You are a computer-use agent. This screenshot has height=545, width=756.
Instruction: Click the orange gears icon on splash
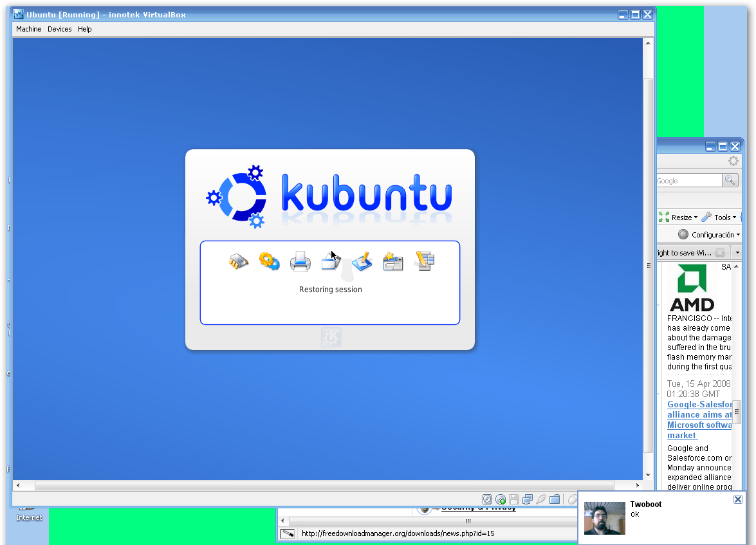269,261
